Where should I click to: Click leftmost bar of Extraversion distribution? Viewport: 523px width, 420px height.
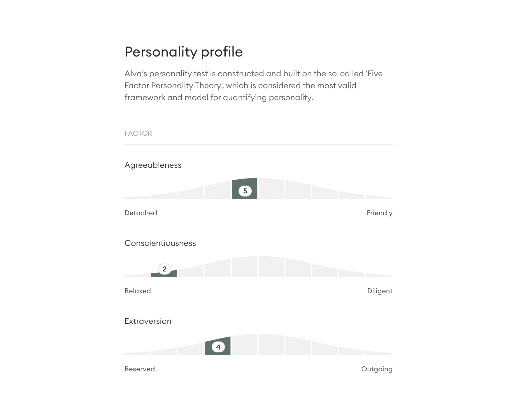click(x=137, y=354)
